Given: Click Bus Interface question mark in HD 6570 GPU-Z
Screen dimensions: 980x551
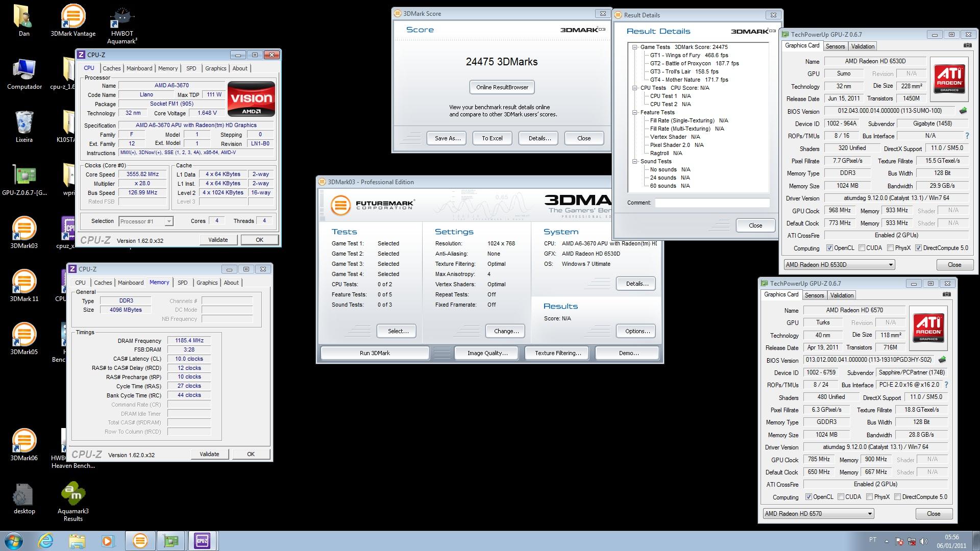Looking at the screenshot, I should [946, 385].
